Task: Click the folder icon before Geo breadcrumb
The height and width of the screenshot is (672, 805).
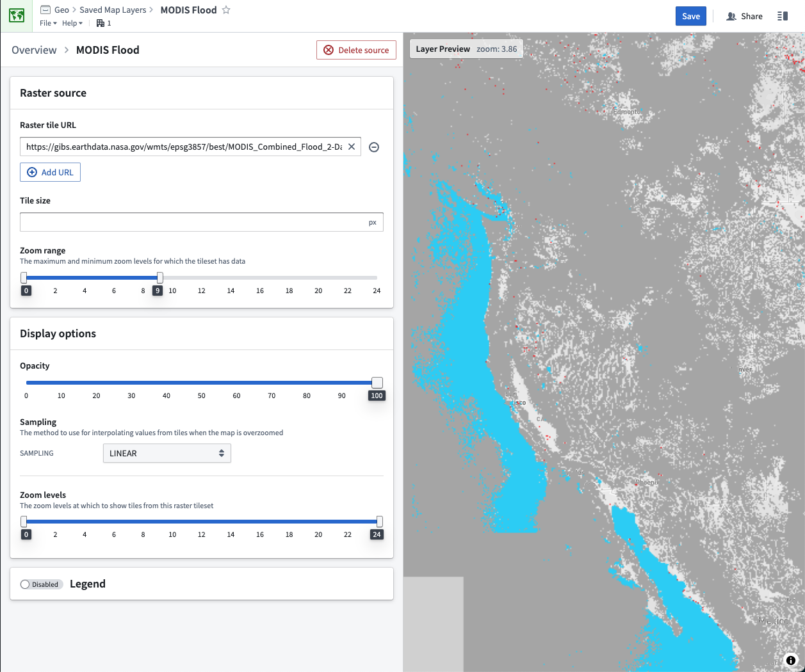Action: coord(45,10)
